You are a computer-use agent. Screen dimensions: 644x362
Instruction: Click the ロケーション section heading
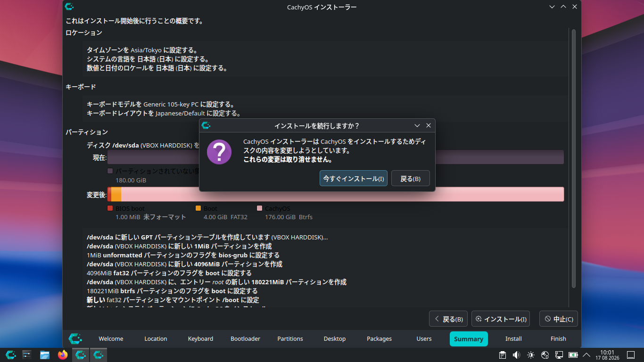[x=84, y=33]
